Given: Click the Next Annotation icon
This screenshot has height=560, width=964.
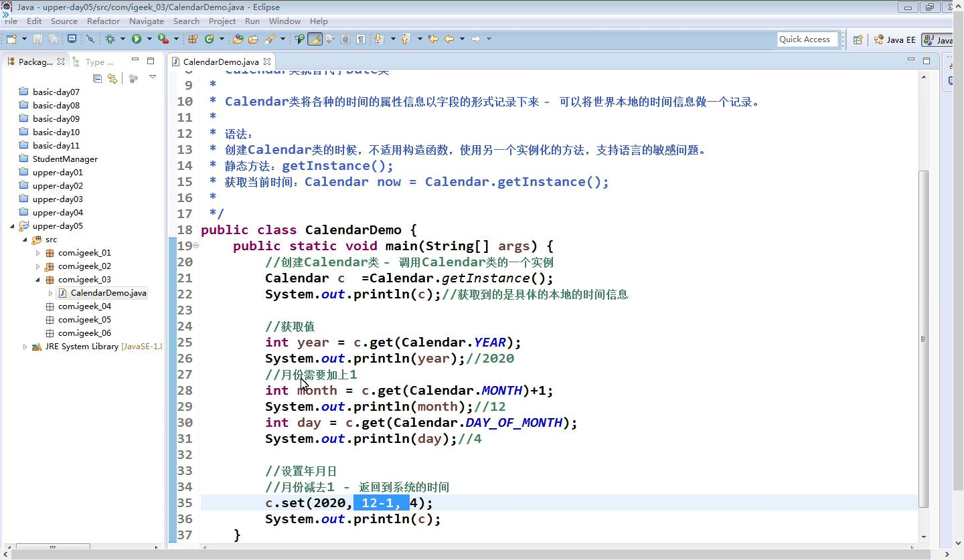Looking at the screenshot, I should 380,39.
